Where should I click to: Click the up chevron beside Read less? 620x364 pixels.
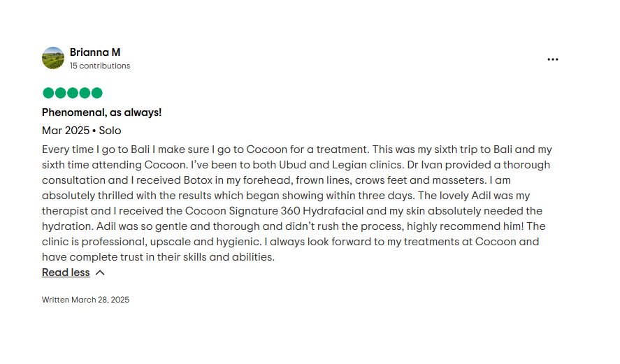click(x=100, y=272)
